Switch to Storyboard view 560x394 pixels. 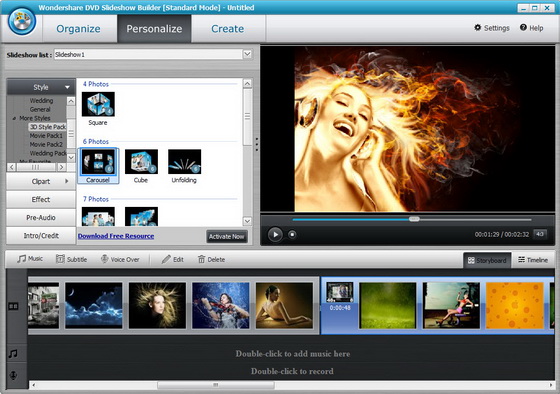point(487,260)
